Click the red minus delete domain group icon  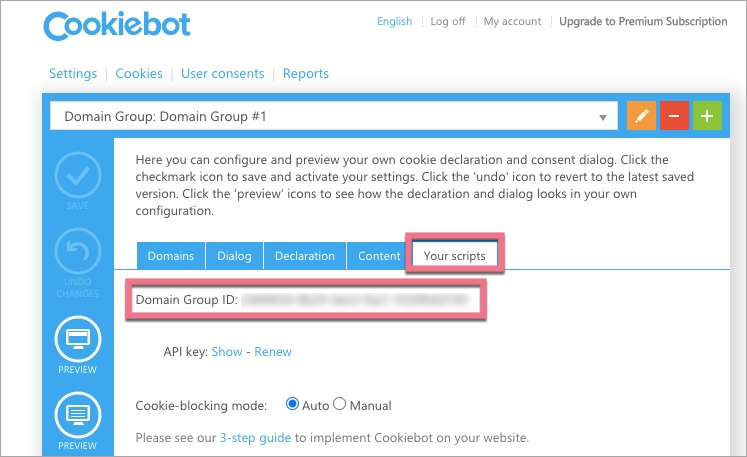tap(674, 116)
